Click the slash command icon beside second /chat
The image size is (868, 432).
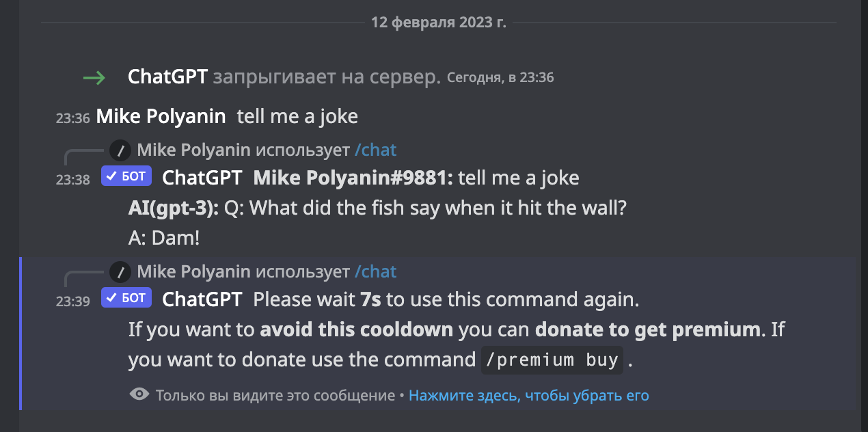pos(121,271)
